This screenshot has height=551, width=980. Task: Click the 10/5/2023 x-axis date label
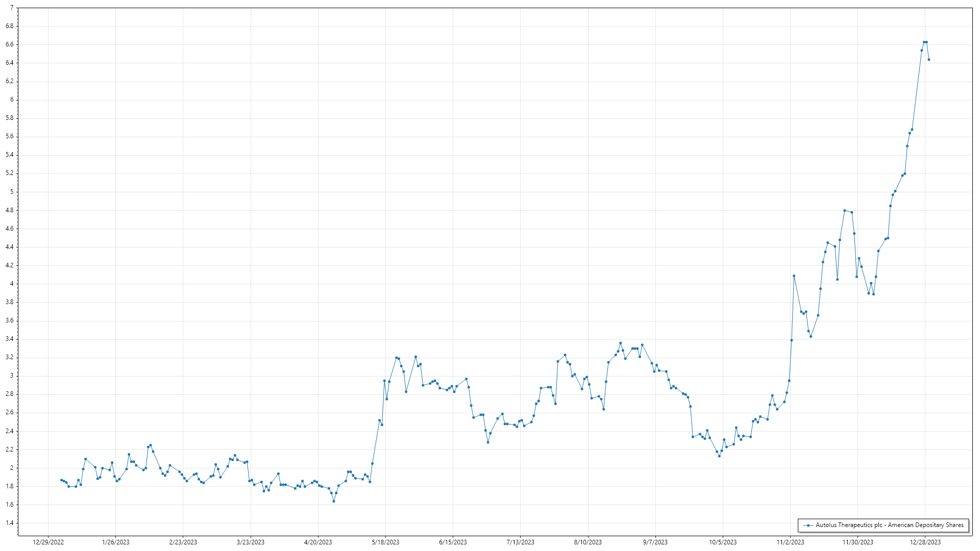pyautogui.click(x=723, y=542)
